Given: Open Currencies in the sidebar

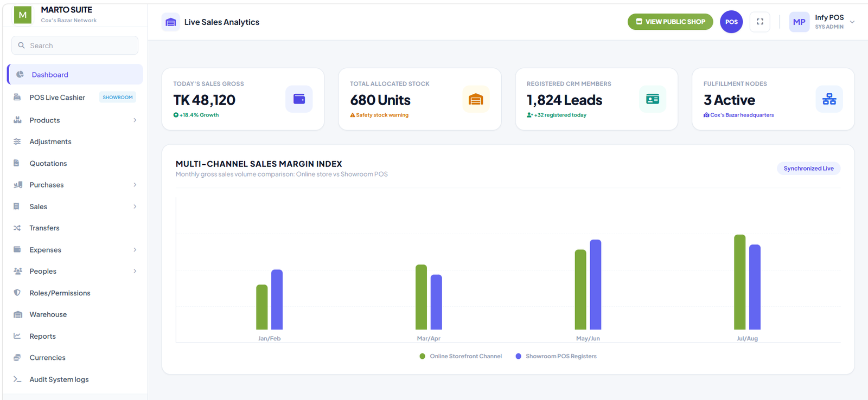Looking at the screenshot, I should 75,358.
